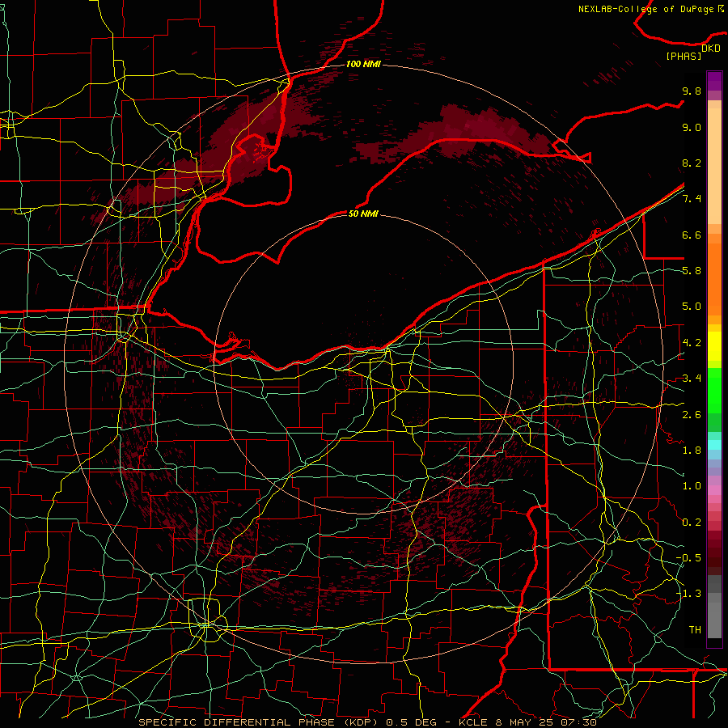728x728 pixels.
Task: Click the [PHAS] legend heading
Action: click(x=684, y=56)
